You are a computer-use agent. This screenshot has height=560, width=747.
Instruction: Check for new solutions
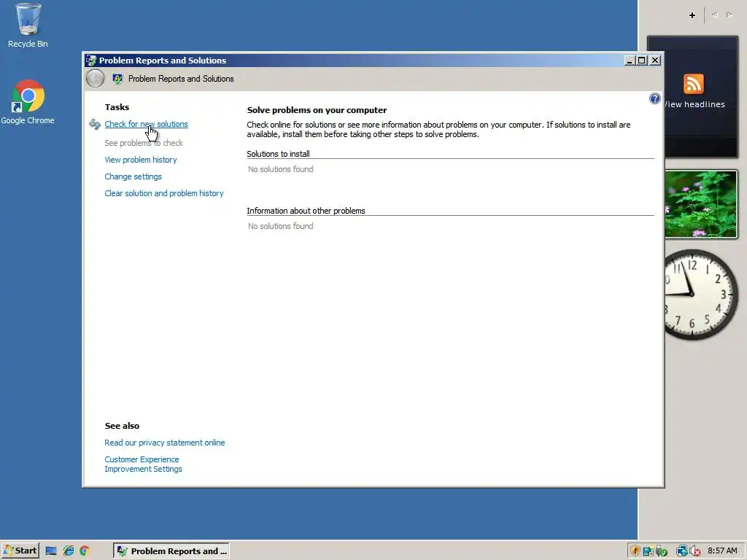tap(146, 124)
